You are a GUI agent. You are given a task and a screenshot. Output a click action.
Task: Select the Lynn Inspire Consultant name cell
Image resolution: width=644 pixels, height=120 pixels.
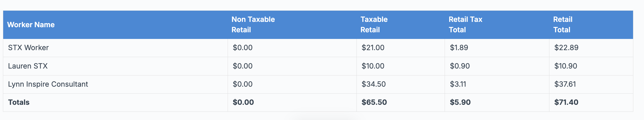(x=48, y=84)
